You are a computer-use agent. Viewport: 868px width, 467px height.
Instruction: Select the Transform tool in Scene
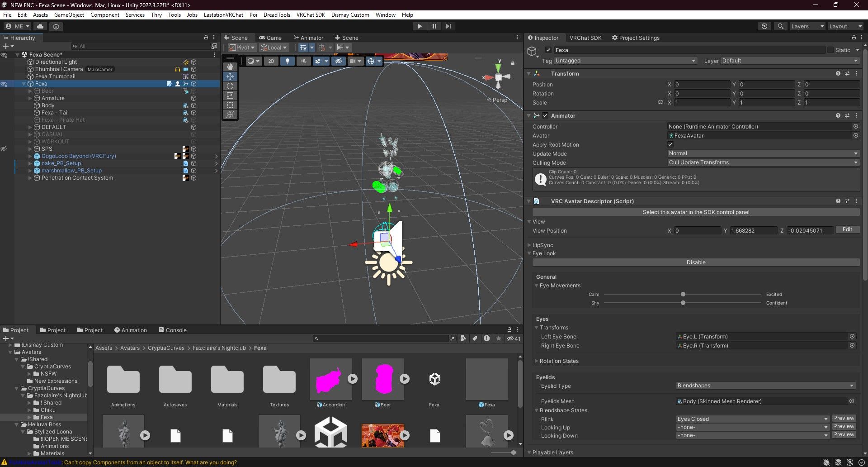tap(230, 114)
